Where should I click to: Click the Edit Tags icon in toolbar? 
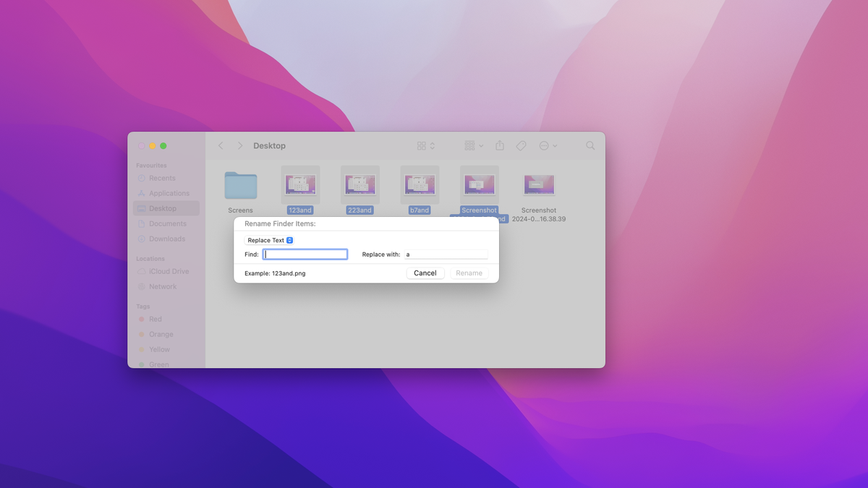point(521,146)
